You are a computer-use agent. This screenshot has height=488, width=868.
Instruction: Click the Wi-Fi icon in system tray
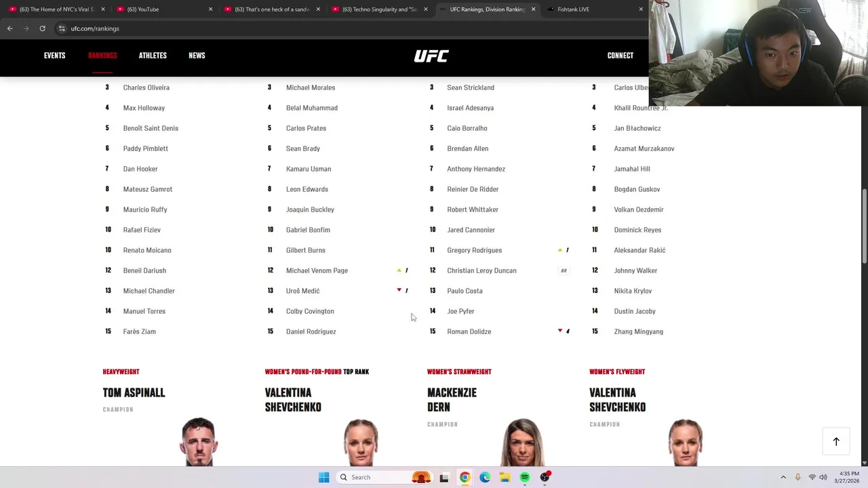812,477
